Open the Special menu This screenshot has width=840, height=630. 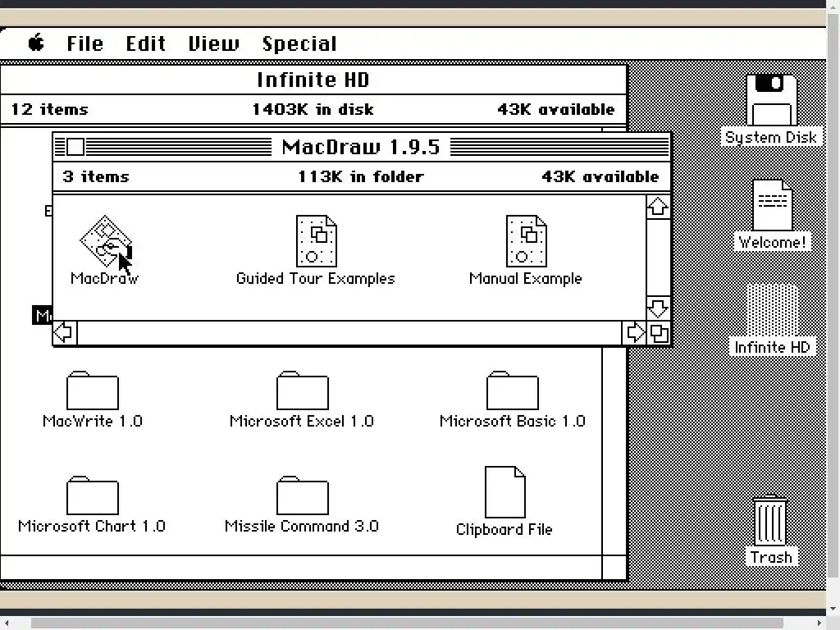[299, 43]
